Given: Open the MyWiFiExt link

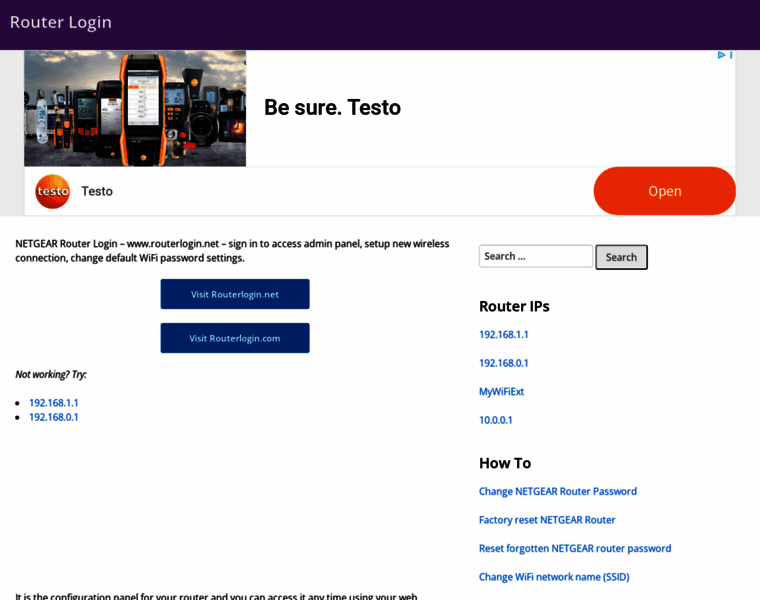Looking at the screenshot, I should tap(502, 392).
